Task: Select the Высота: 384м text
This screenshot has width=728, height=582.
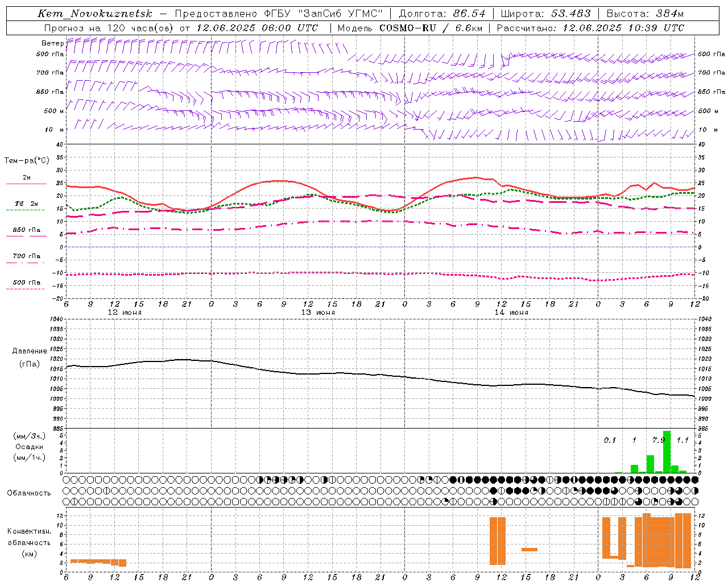Action: (x=645, y=14)
